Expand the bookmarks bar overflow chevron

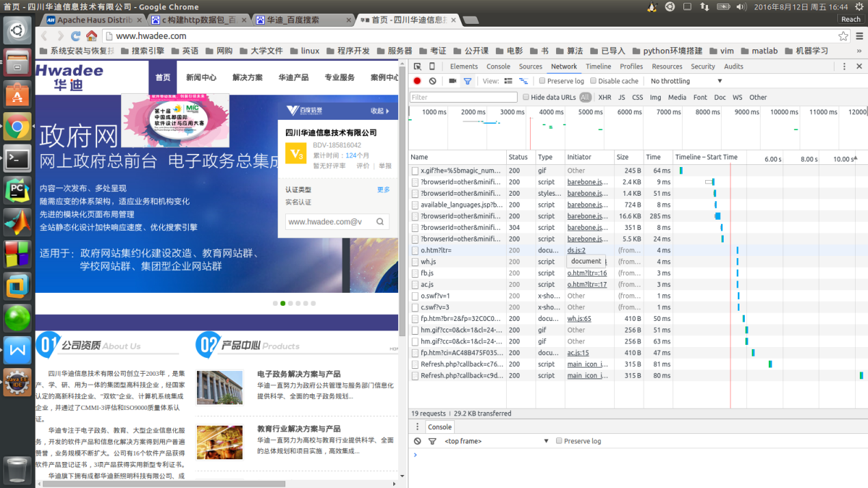point(859,51)
